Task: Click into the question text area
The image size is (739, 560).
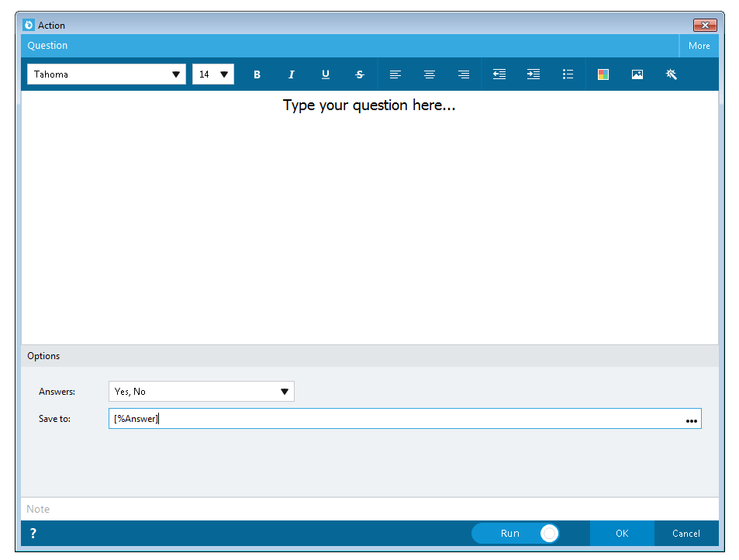Action: click(369, 217)
